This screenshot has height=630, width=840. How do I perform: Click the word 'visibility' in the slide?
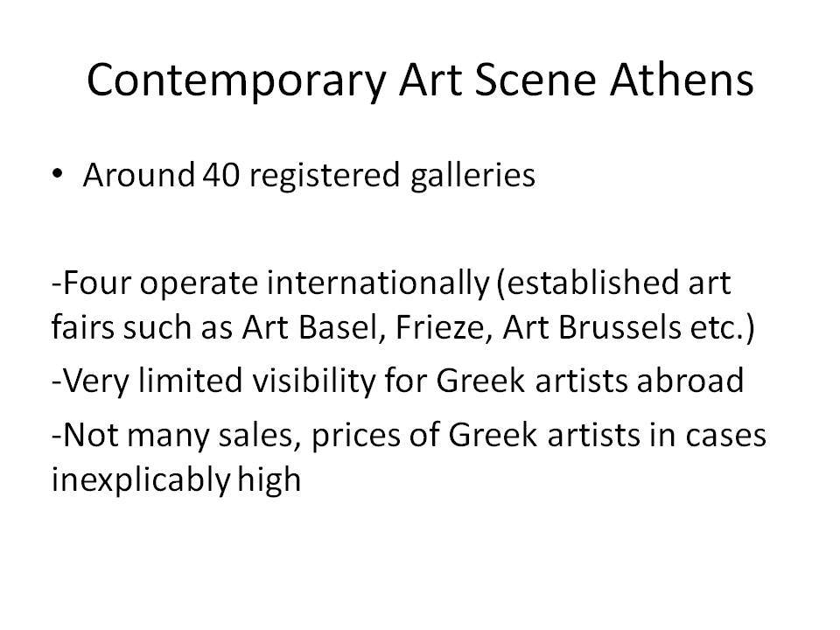pyautogui.click(x=314, y=381)
